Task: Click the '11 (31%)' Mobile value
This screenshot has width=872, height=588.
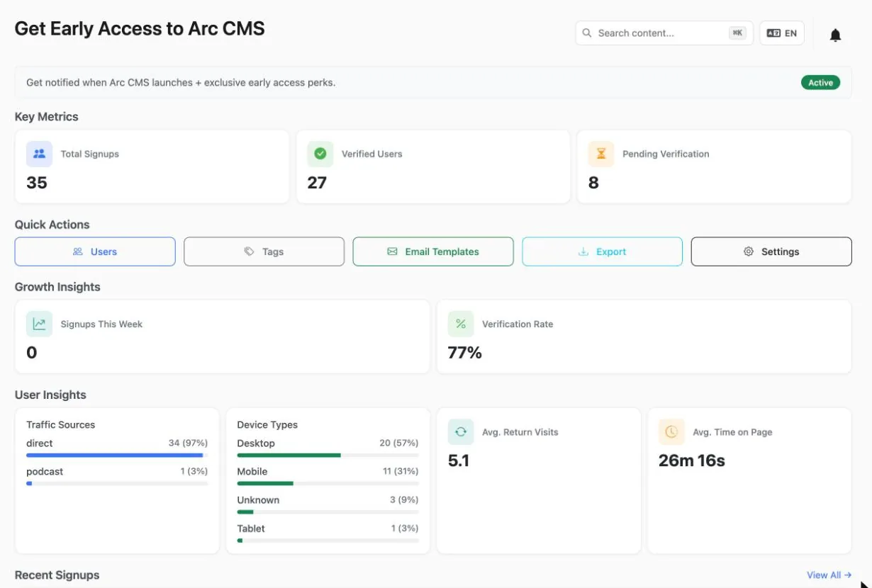Action: (401, 472)
